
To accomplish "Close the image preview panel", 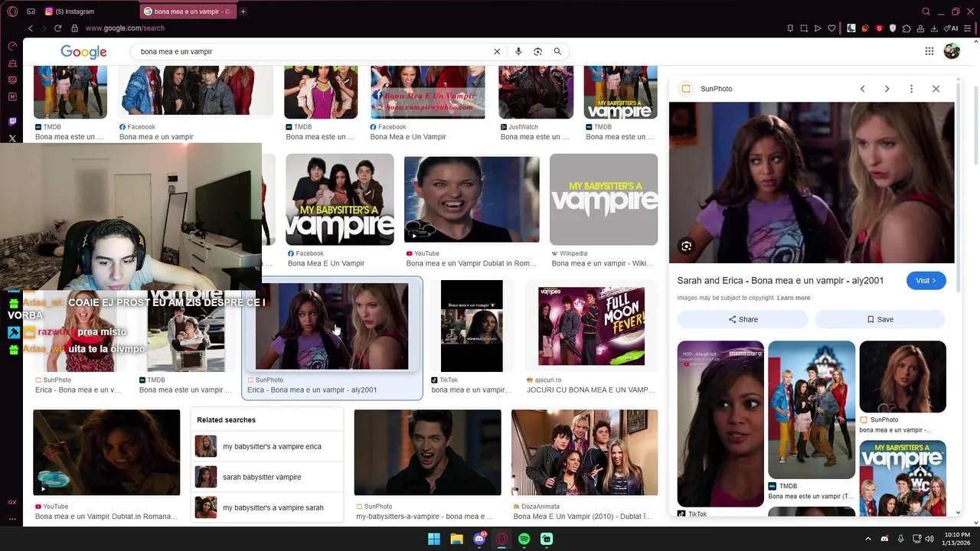I will 936,89.
